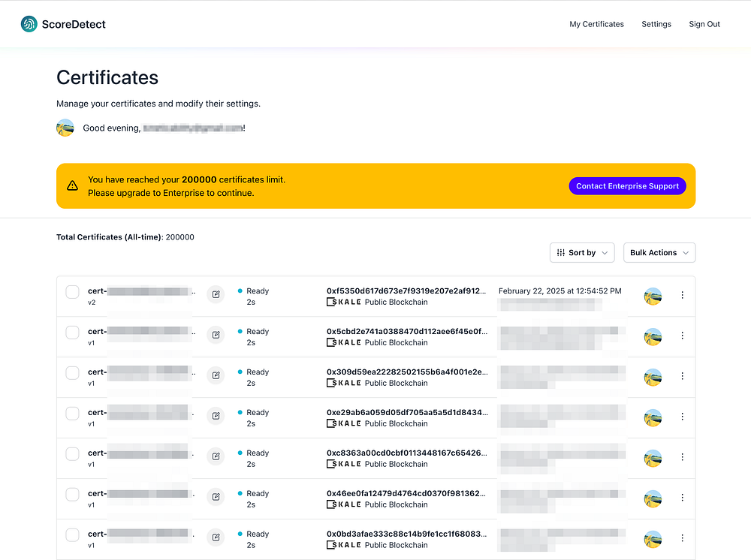Open the Sort by dropdown
Viewport: 751px width, 560px height.
[x=582, y=253]
